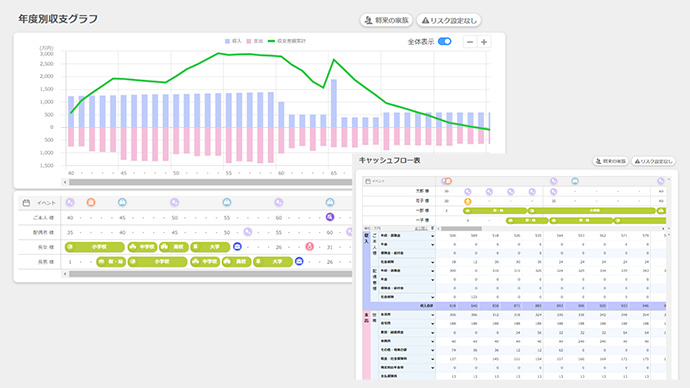Expand the first income row dropdown arrow
The image size is (690, 388).
pos(433,236)
